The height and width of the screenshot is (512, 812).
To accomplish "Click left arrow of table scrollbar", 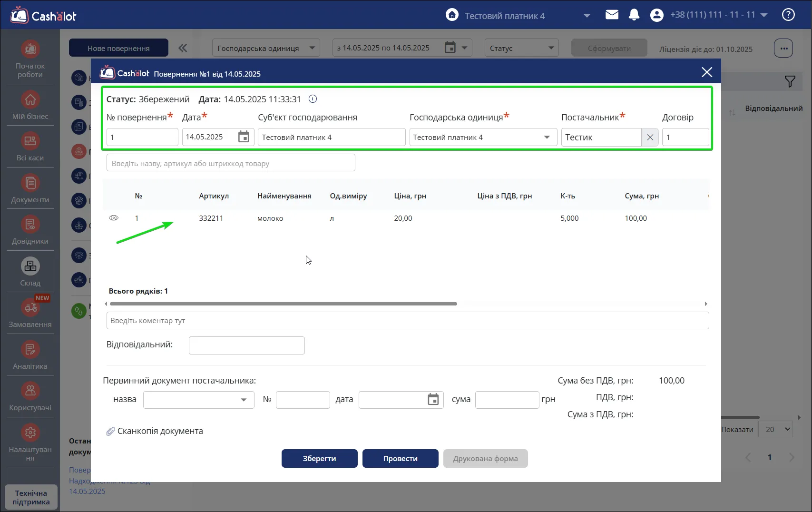I will pyautogui.click(x=106, y=304).
